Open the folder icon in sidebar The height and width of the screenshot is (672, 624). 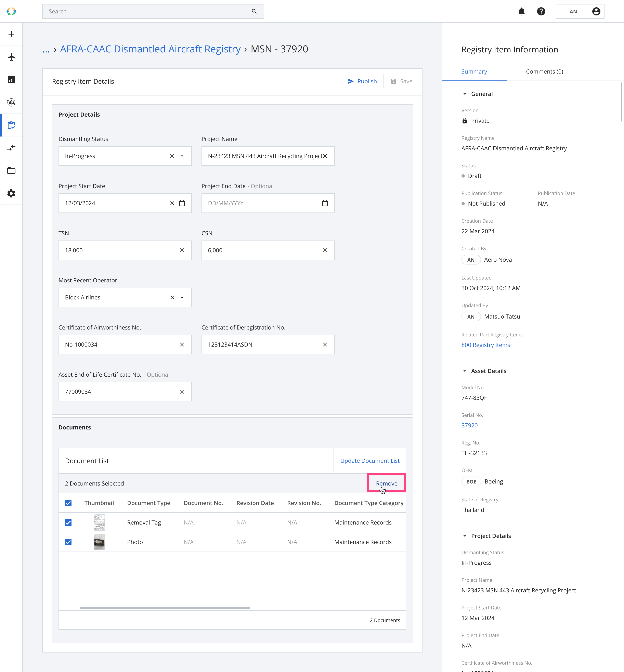point(12,170)
